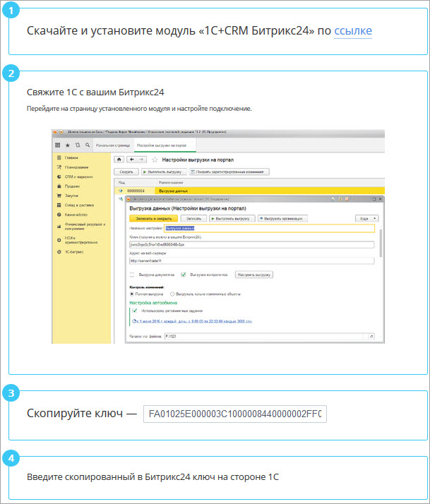The image size is (430, 504).
Task: Open the favorites star in 1C top panel
Action: tap(68, 145)
